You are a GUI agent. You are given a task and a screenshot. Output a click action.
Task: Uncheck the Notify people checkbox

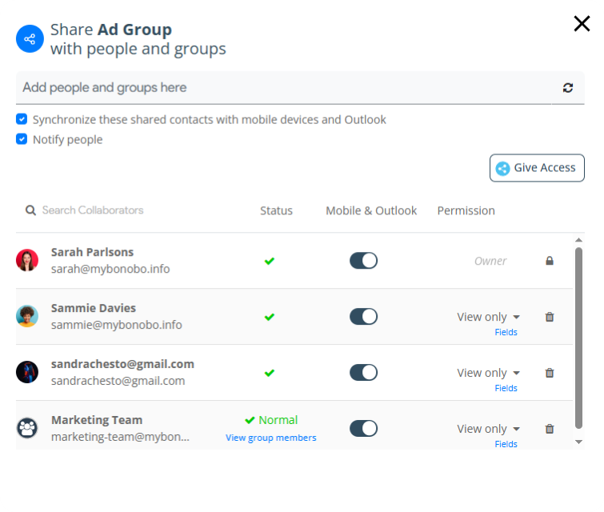[22, 140]
